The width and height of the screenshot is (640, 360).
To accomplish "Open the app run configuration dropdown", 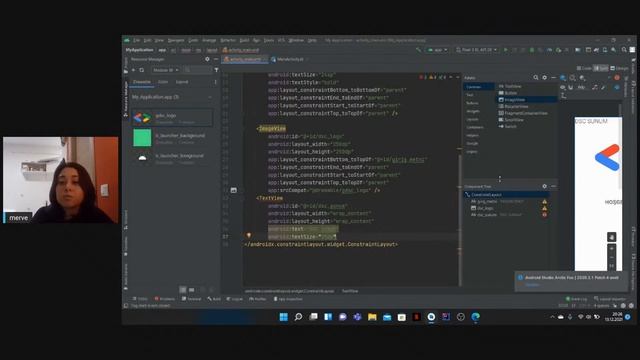I will tap(438, 50).
